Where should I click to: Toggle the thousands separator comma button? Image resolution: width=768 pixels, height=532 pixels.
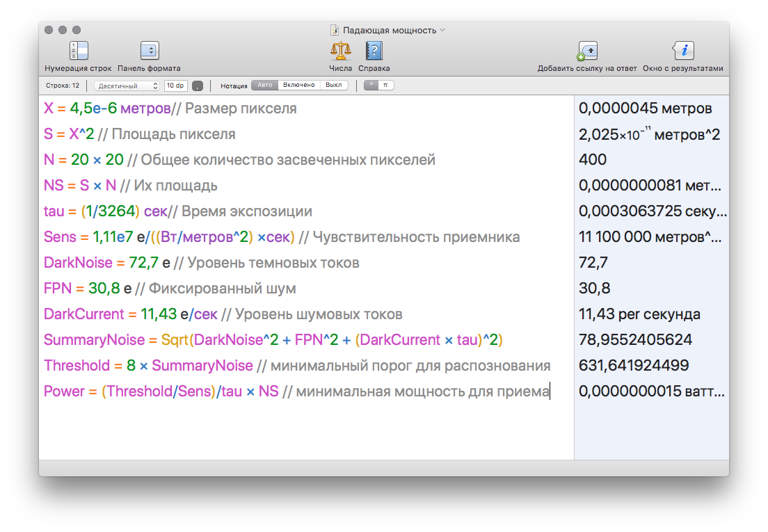coord(198,86)
